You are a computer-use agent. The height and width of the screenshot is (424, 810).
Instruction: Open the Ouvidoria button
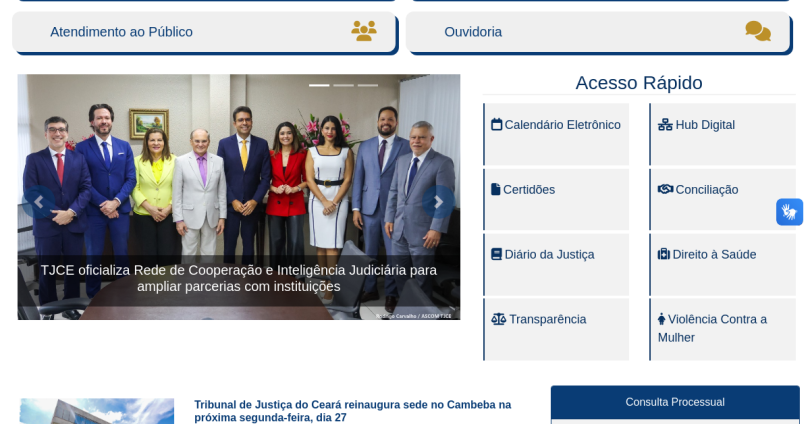click(598, 32)
